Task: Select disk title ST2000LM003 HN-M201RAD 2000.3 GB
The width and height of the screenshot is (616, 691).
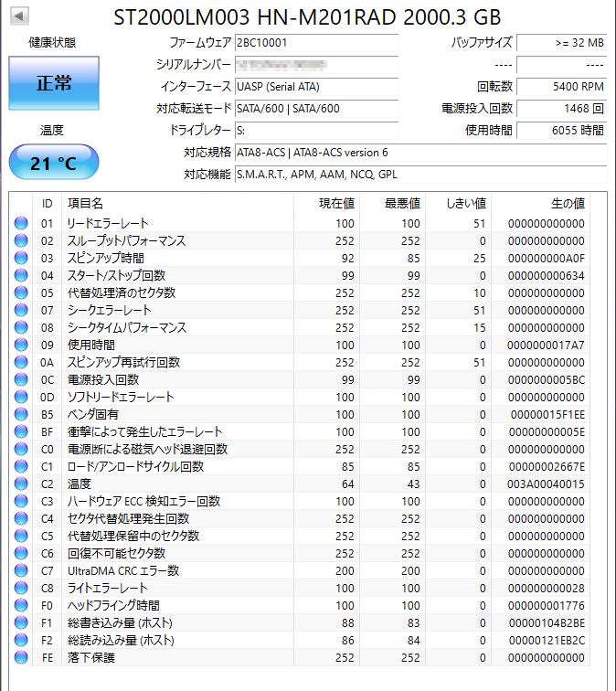Action: coord(307,17)
